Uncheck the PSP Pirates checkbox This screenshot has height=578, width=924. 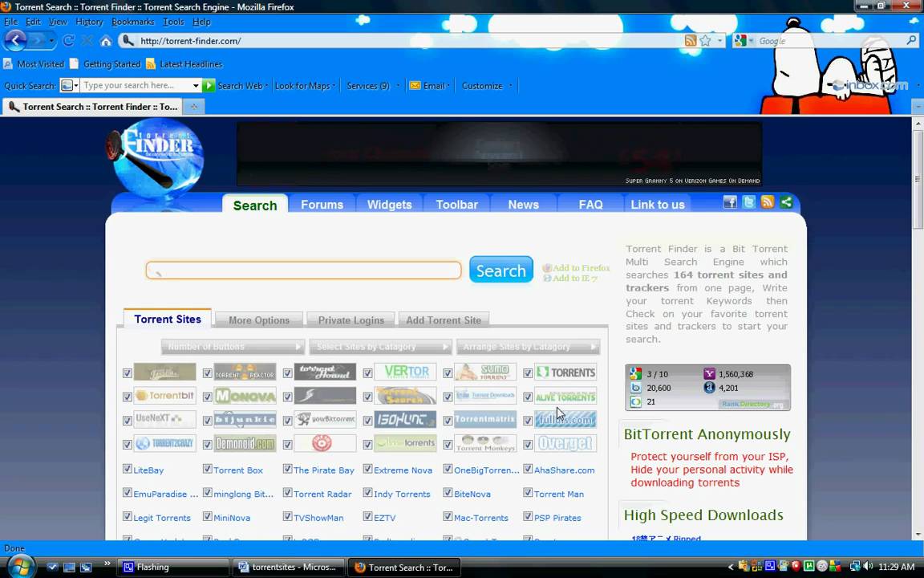pos(528,516)
